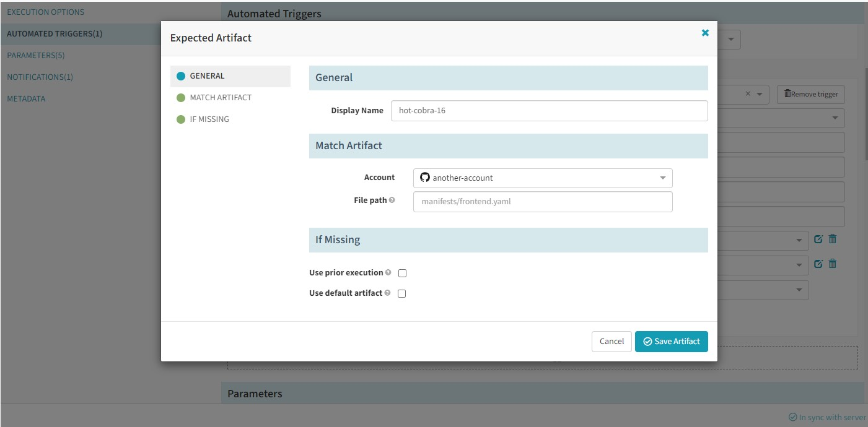
Task: Enable Use prior execution checkbox
Action: [x=402, y=273]
